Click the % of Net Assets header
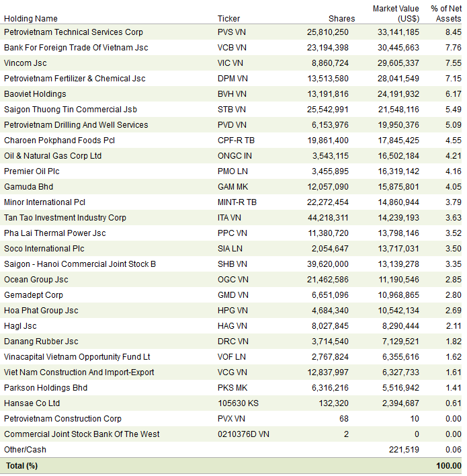Viewport: 467px width, 476px height. (x=446, y=13)
